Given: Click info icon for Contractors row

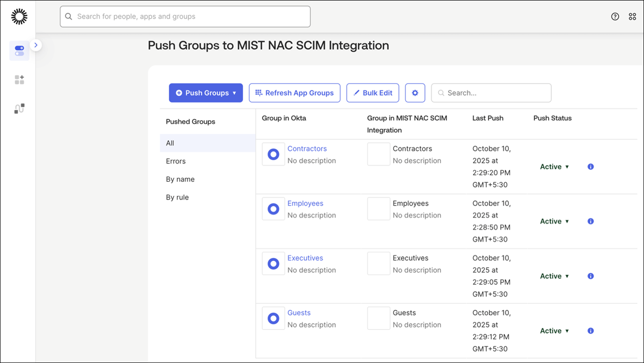Looking at the screenshot, I should 590,167.
